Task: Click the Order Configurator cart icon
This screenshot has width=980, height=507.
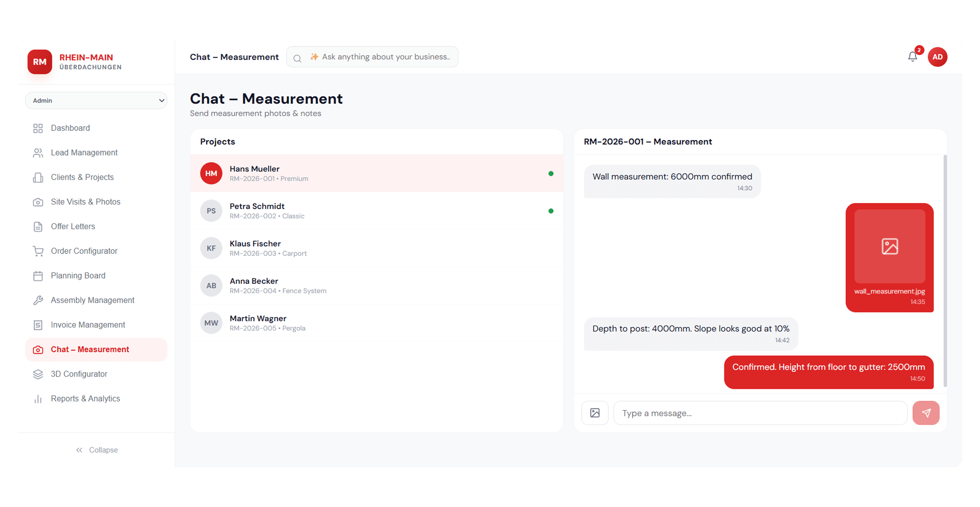Action: point(38,251)
